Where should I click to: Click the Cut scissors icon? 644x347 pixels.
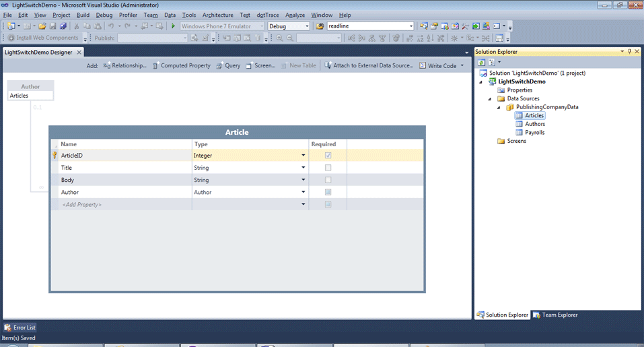(x=77, y=26)
